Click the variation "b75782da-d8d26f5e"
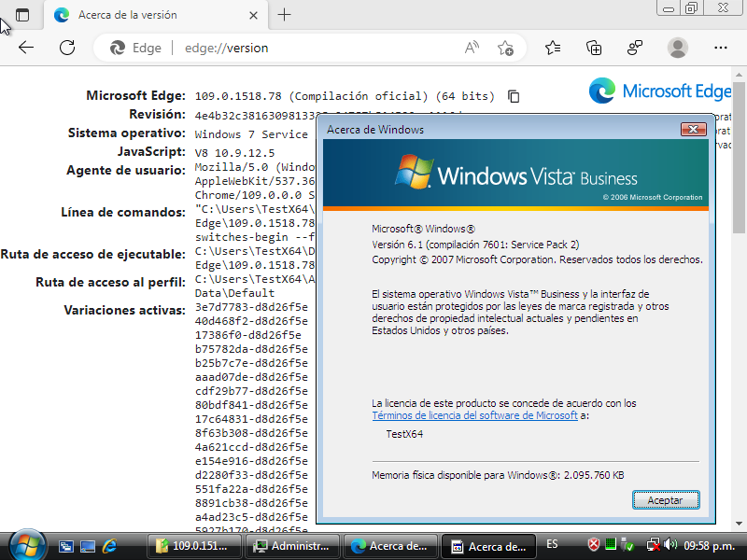Image resolution: width=747 pixels, height=560 pixels. 251,349
